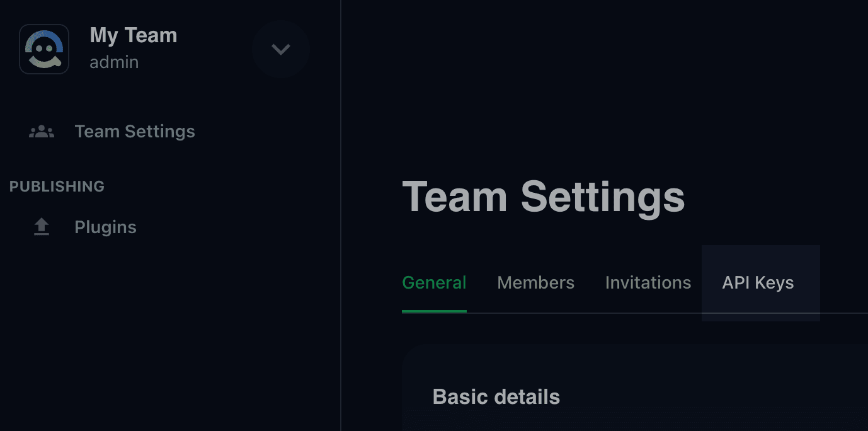868x431 pixels.
Task: Click the people icon beside Team Settings
Action: [42, 132]
